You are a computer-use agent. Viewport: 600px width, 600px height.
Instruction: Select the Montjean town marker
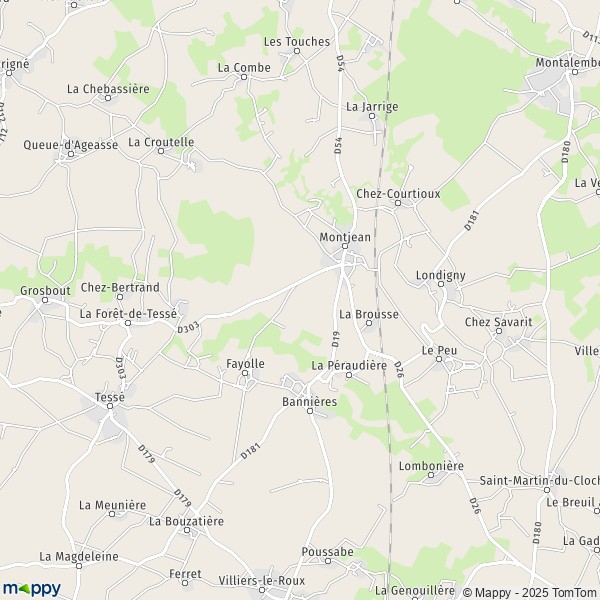[344, 246]
